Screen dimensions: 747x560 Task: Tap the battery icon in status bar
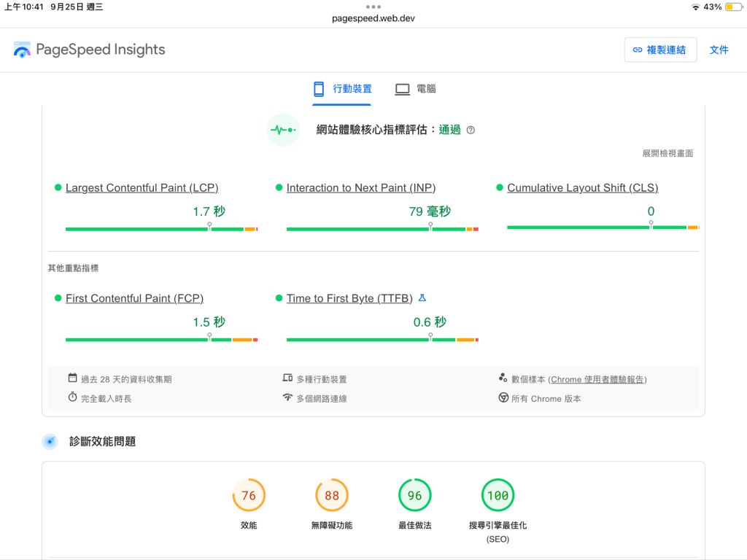[x=732, y=7]
